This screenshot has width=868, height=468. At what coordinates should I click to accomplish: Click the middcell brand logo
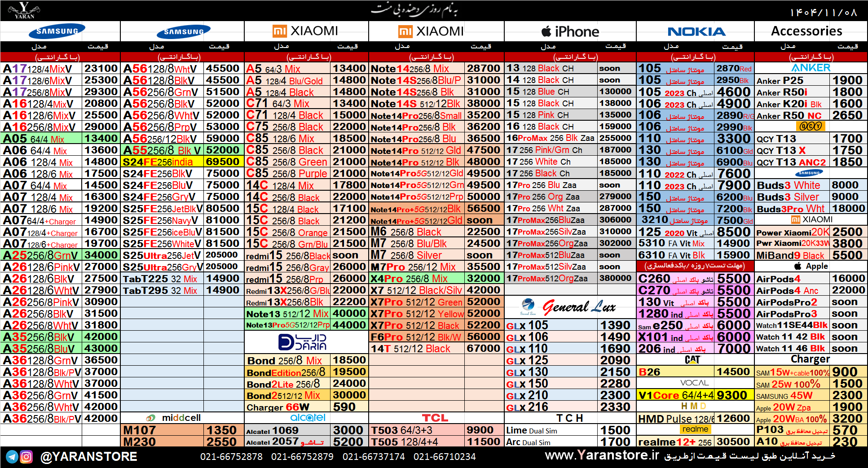point(175,418)
